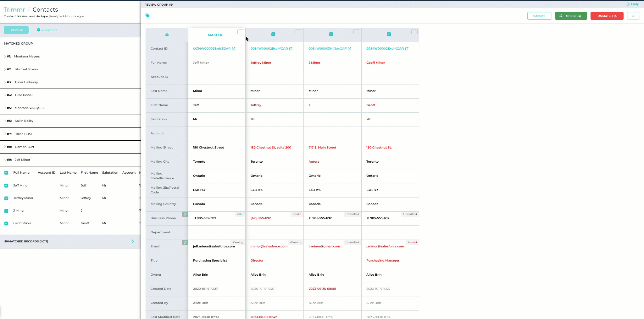Select Jeffrey Minor's email jminor@salesforce.com value

click(269, 246)
